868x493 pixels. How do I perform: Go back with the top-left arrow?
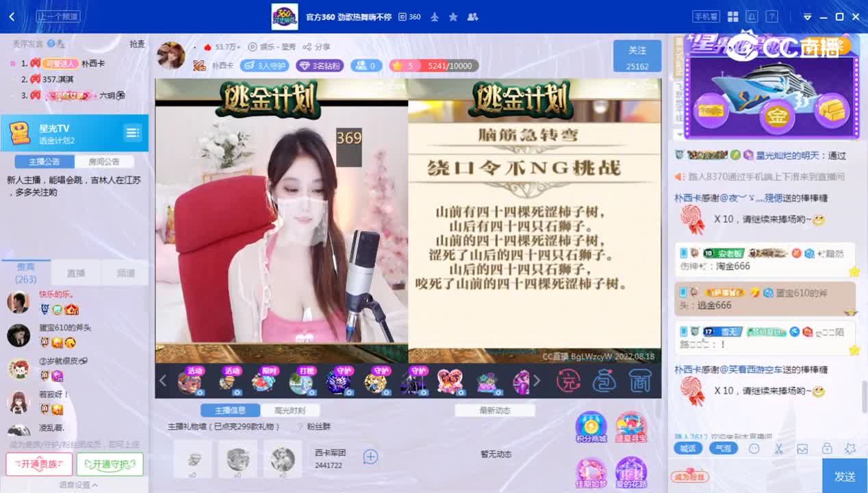[12, 16]
